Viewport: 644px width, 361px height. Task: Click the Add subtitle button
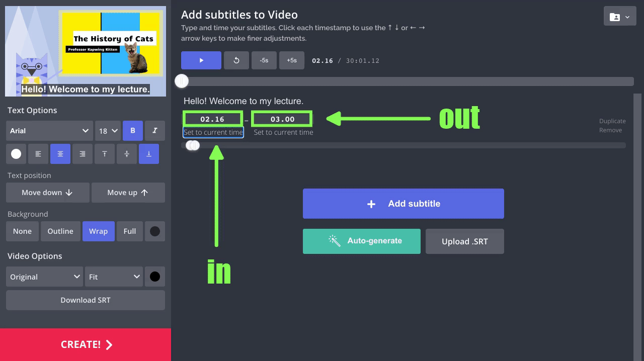coord(403,204)
